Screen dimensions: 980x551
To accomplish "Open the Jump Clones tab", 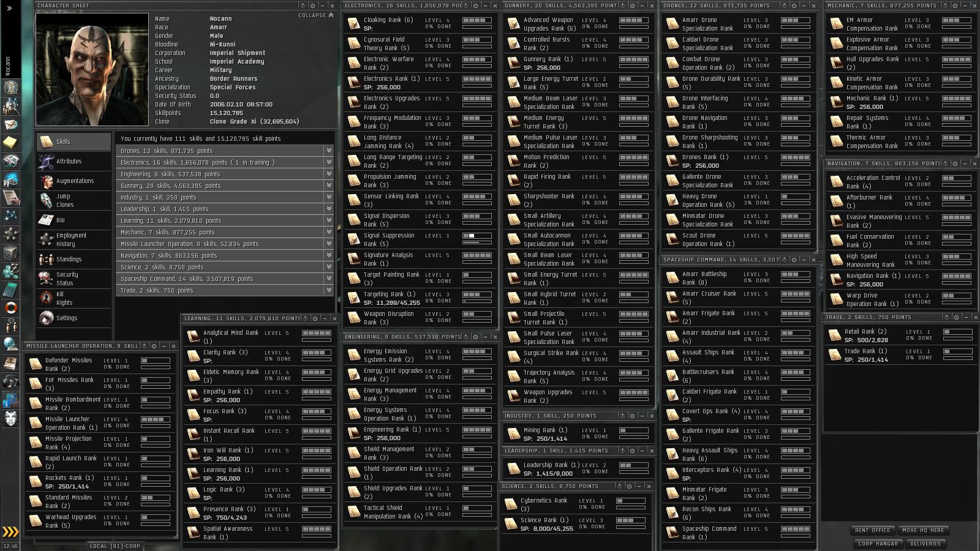I will click(73, 200).
